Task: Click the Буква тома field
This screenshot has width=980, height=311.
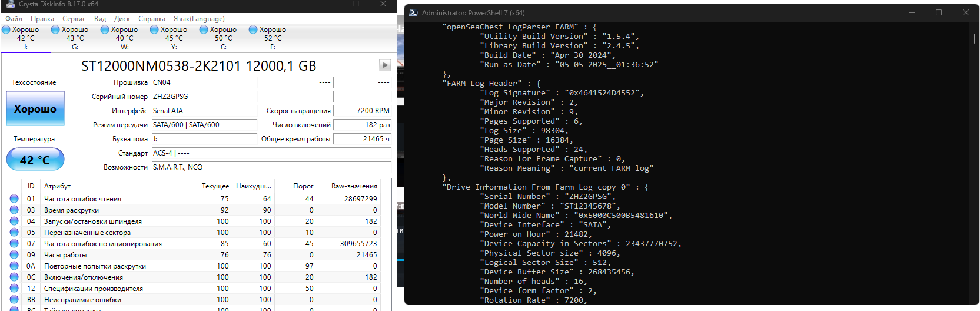Action: 204,139
